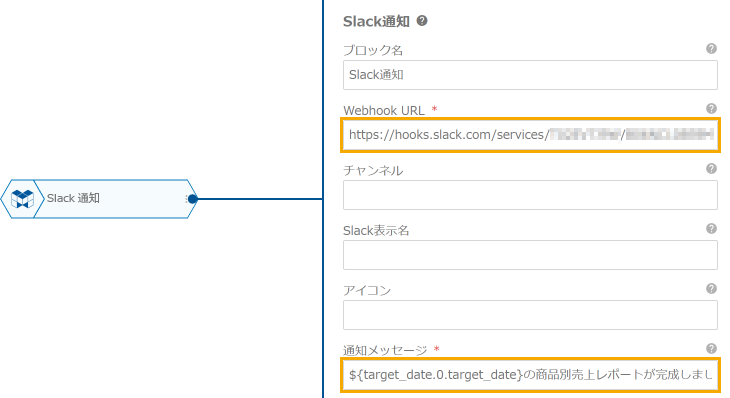View help tooltip for チャンネル field
The image size is (730, 398).
[x=711, y=169]
